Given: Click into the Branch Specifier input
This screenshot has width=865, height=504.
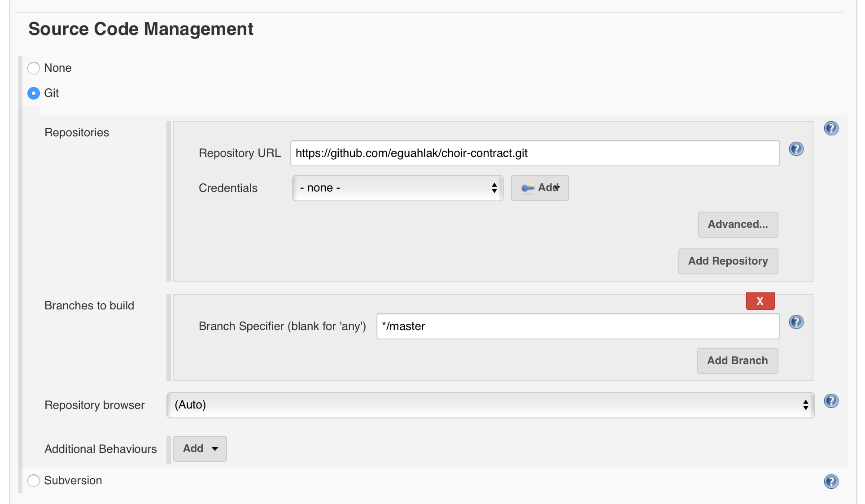Looking at the screenshot, I should [578, 326].
